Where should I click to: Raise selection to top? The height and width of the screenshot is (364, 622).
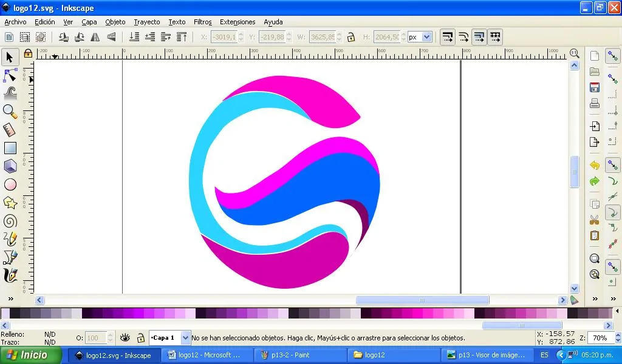(x=182, y=37)
